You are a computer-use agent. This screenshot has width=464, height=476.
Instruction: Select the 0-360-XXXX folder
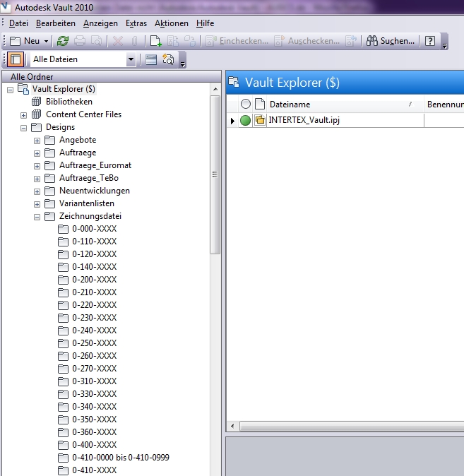coord(95,432)
